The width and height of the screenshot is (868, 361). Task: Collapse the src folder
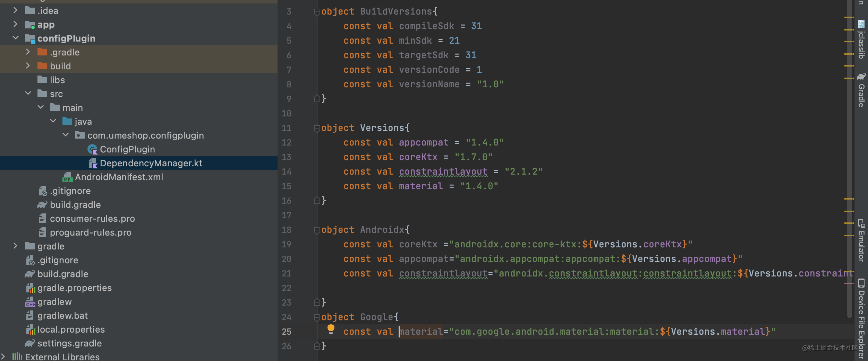[28, 94]
